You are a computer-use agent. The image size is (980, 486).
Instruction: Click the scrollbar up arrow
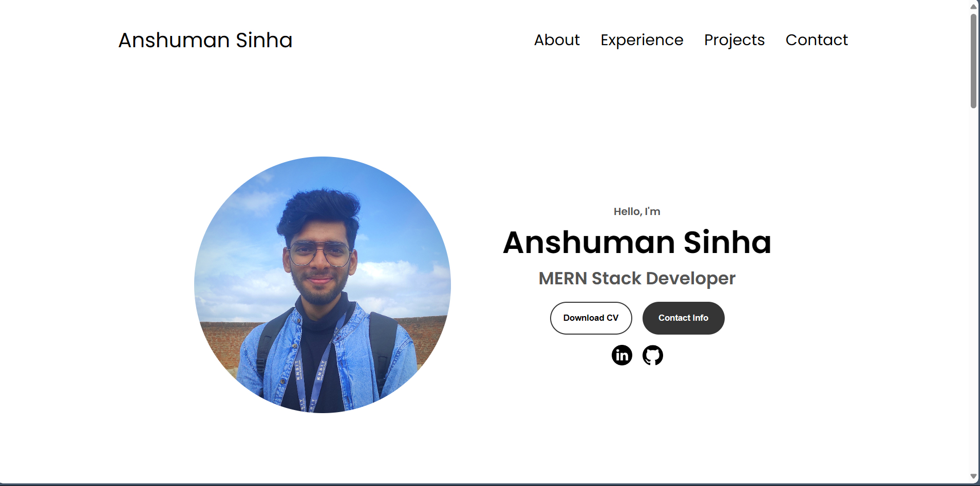click(973, 7)
